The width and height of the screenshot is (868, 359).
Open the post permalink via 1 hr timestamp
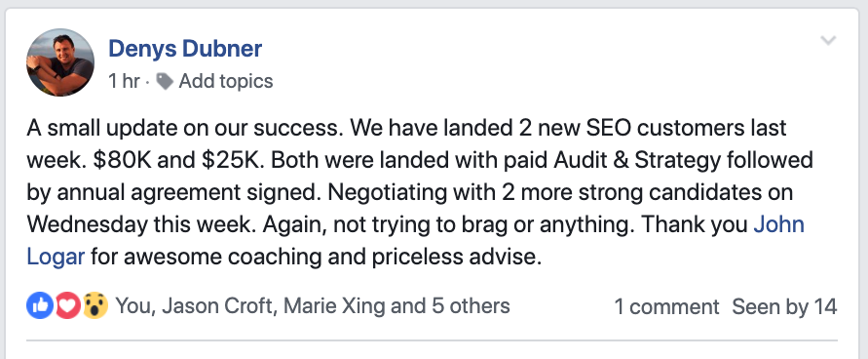[x=124, y=81]
